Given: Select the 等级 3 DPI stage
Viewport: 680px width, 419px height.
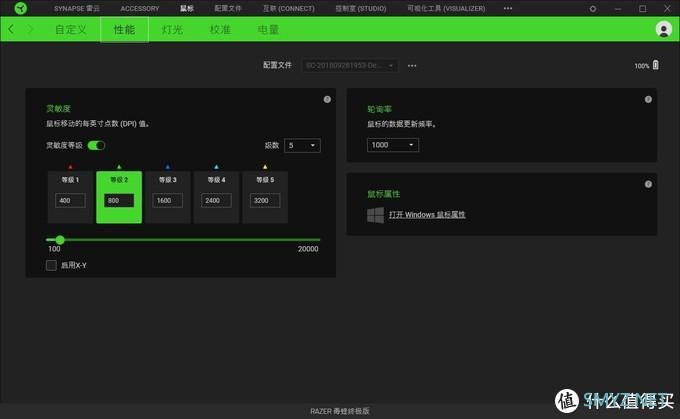Looking at the screenshot, I should pos(168,197).
